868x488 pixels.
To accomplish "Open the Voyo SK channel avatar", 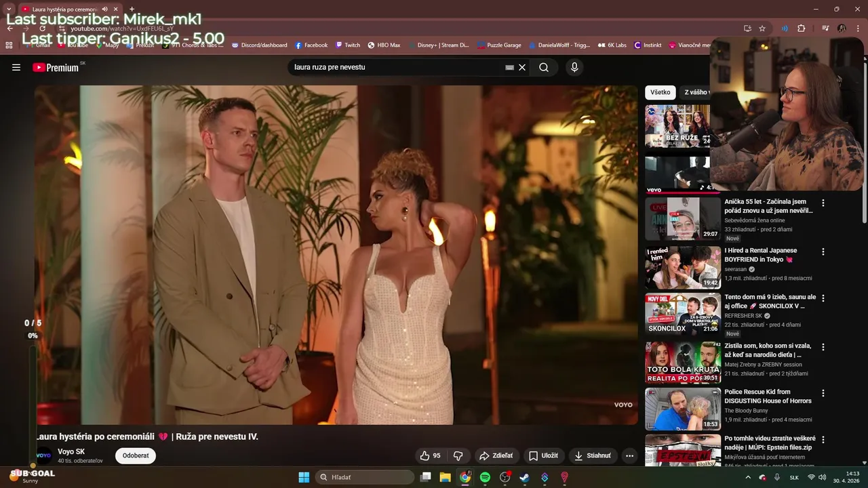I will (x=43, y=455).
